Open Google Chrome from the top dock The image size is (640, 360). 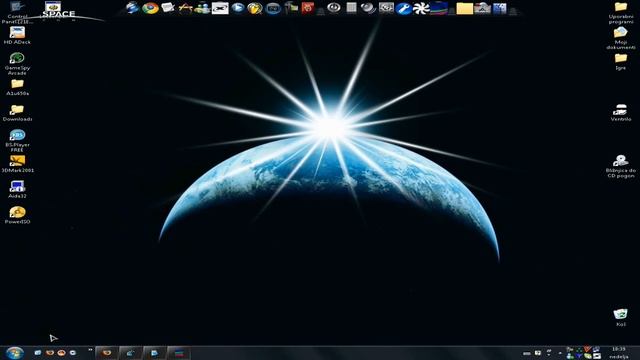(151, 8)
